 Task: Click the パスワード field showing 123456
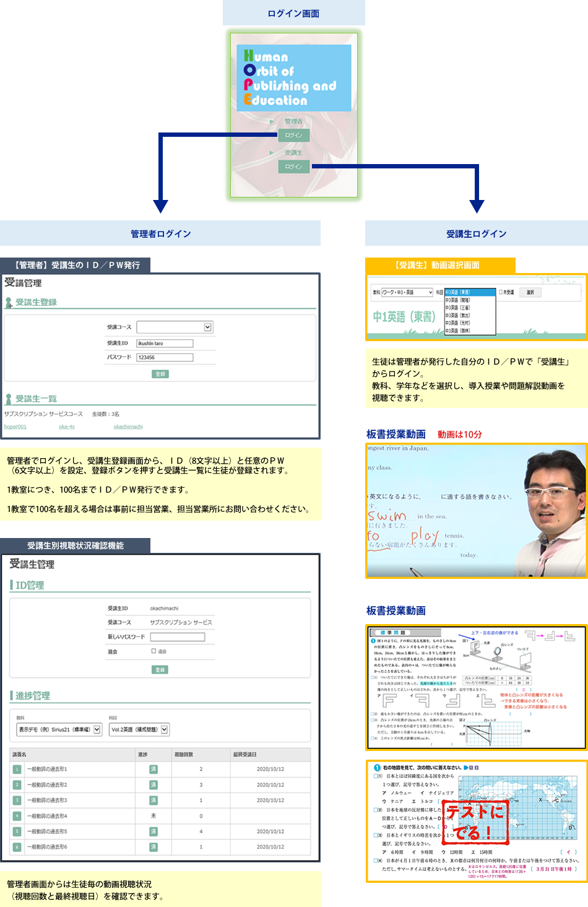point(165,357)
